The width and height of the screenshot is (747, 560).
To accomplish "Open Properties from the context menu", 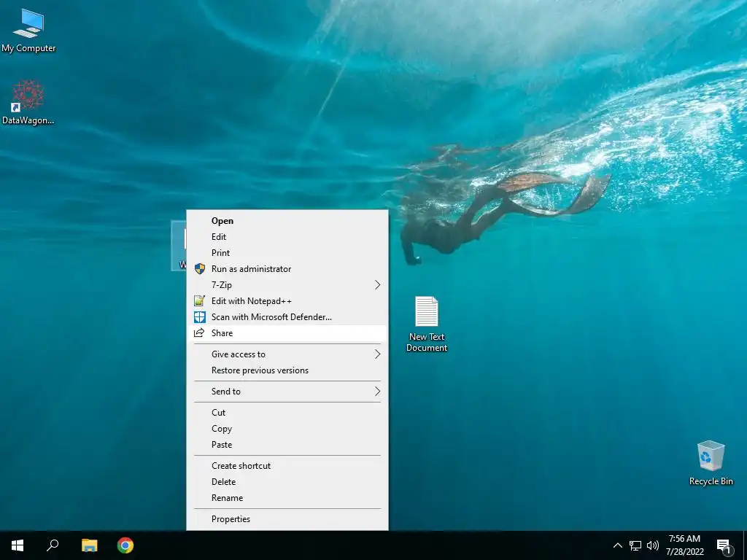I will (x=287, y=519).
